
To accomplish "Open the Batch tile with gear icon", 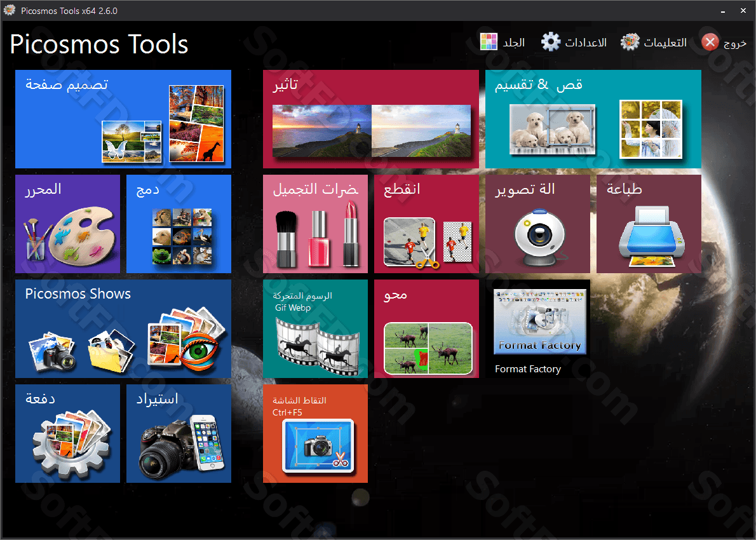I will coord(67,433).
